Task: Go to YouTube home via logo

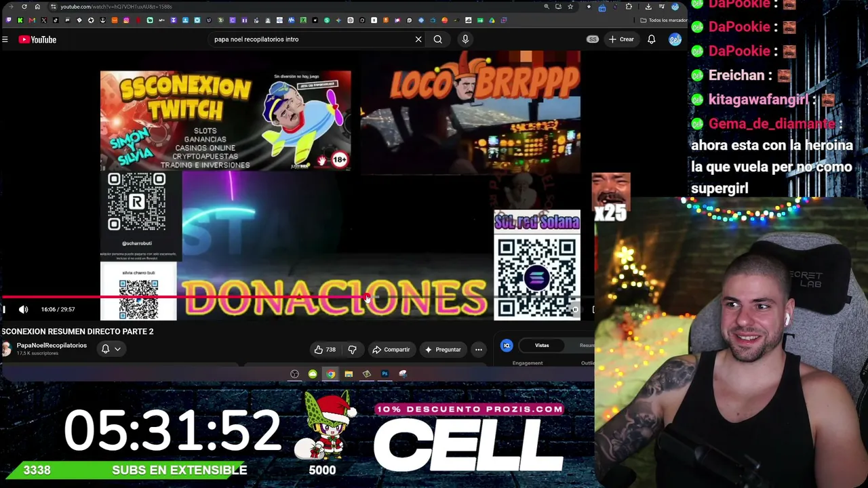Action: [x=37, y=39]
